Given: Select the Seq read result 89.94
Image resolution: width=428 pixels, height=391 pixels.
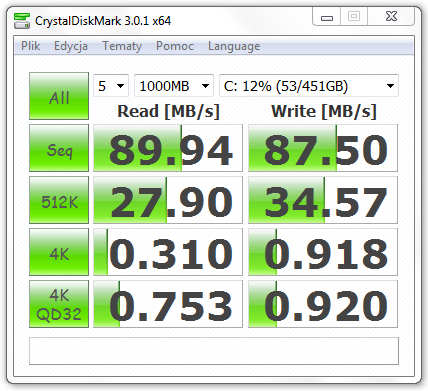Looking at the screenshot, I should point(168,148).
